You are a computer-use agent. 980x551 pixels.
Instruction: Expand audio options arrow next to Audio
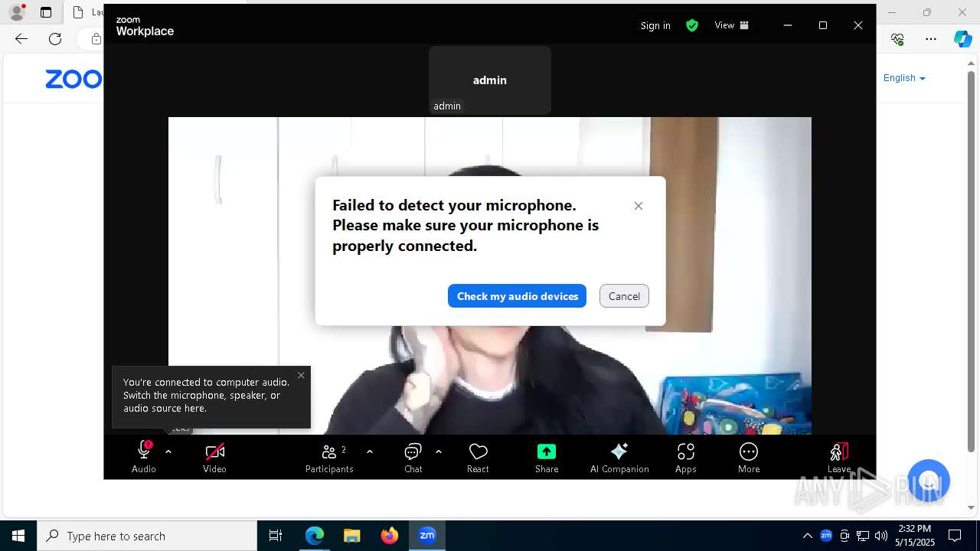168,452
